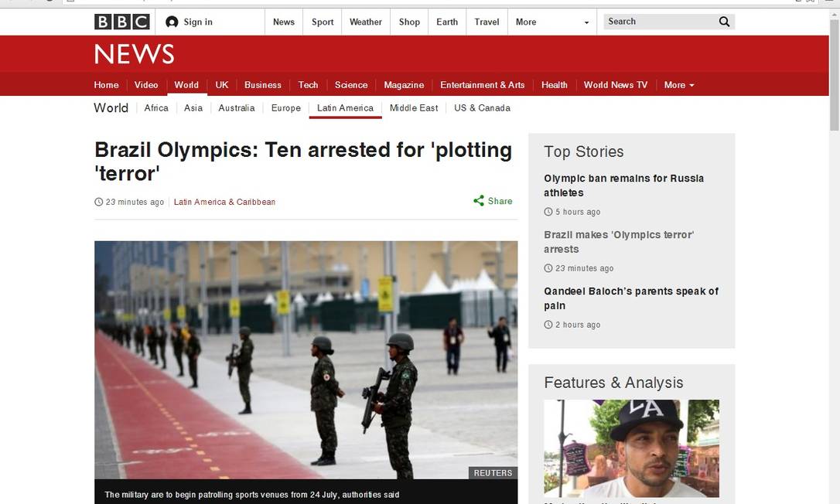Click the search magnifying glass icon
Image resolution: width=840 pixels, height=504 pixels.
point(724,22)
